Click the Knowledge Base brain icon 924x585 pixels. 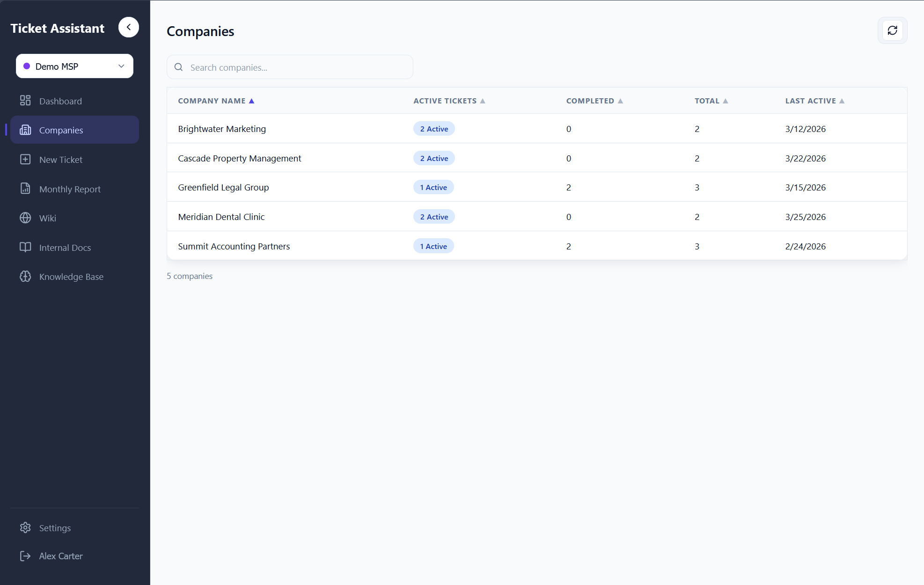pyautogui.click(x=25, y=277)
